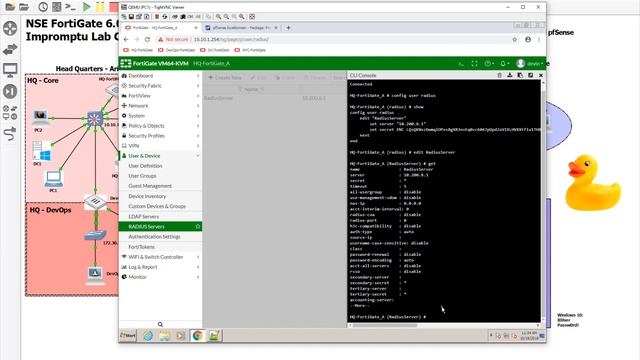This screenshot has height=360, width=640.
Task: Open FortiTokens page
Action: point(141,247)
